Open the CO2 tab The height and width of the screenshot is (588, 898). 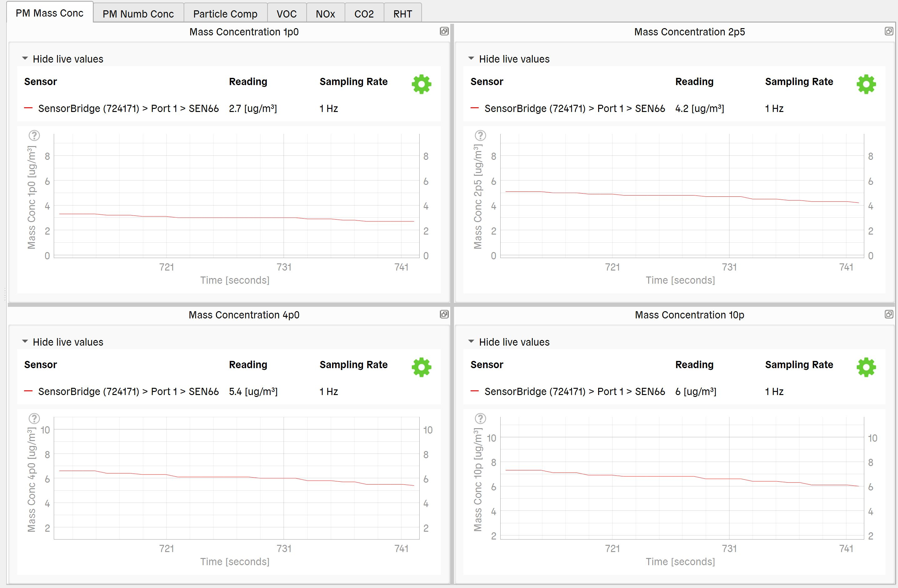(x=364, y=14)
